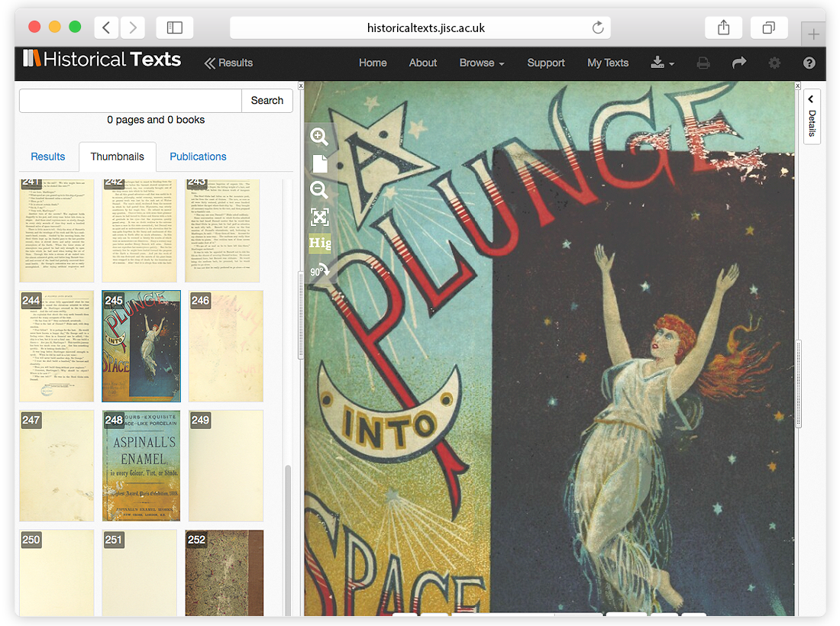Click the Search button
This screenshot has width=840, height=626.
[267, 101]
